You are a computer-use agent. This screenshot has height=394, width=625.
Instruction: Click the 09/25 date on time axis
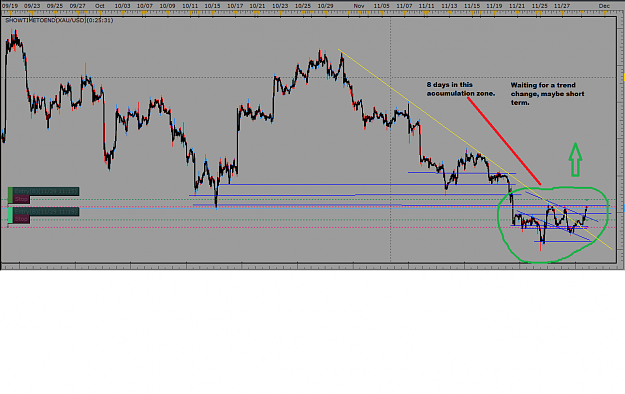[x=55, y=6]
